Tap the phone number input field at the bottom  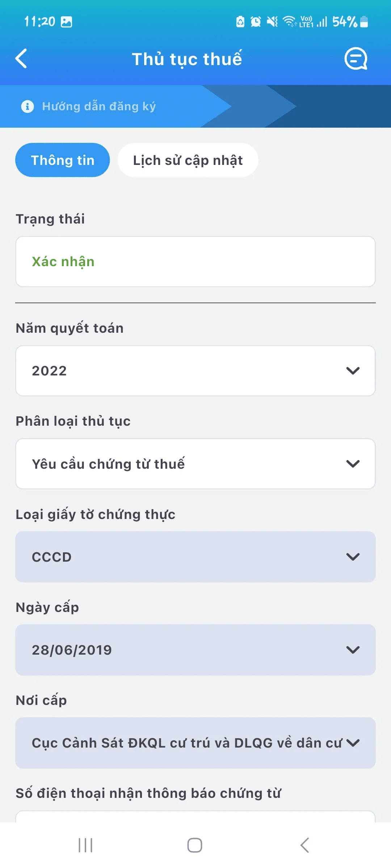195,817
